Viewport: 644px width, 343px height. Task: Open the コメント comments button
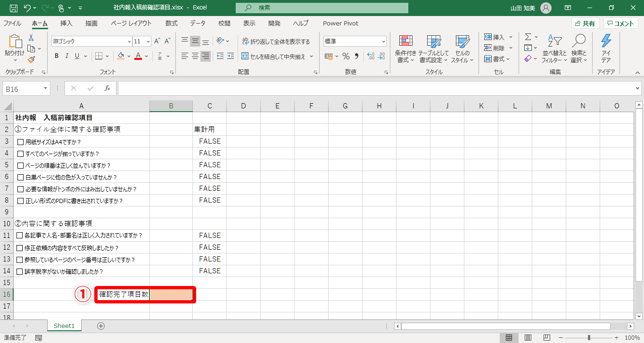point(621,24)
